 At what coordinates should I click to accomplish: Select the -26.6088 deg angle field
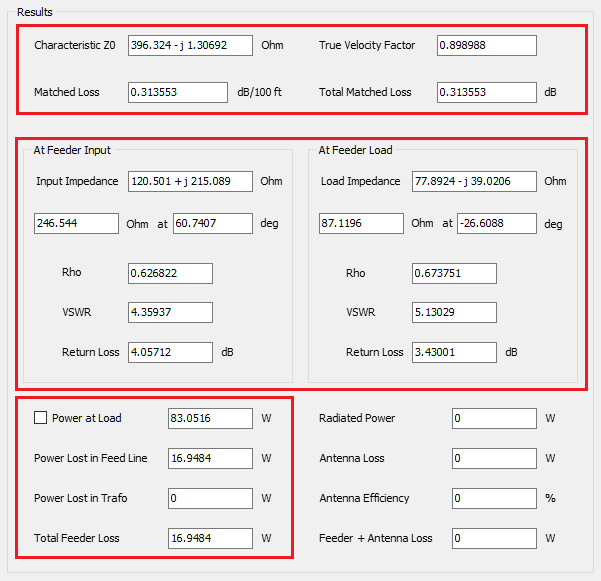(497, 223)
